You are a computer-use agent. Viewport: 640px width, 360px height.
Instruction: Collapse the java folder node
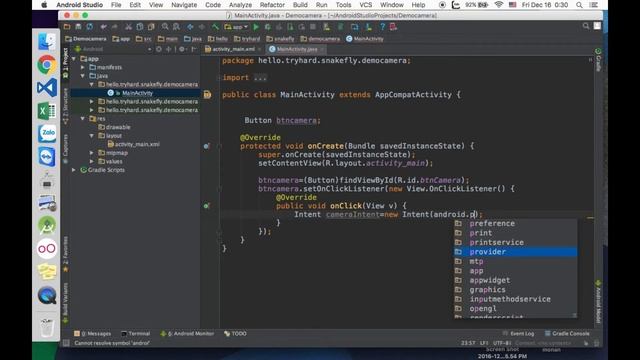pyautogui.click(x=83, y=76)
